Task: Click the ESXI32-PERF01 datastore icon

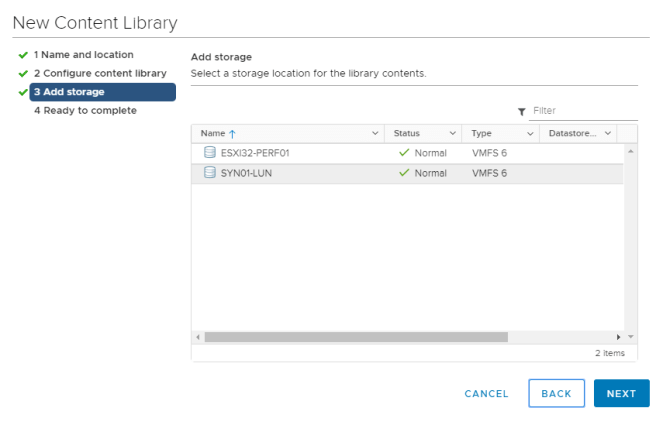Action: pyautogui.click(x=210, y=153)
